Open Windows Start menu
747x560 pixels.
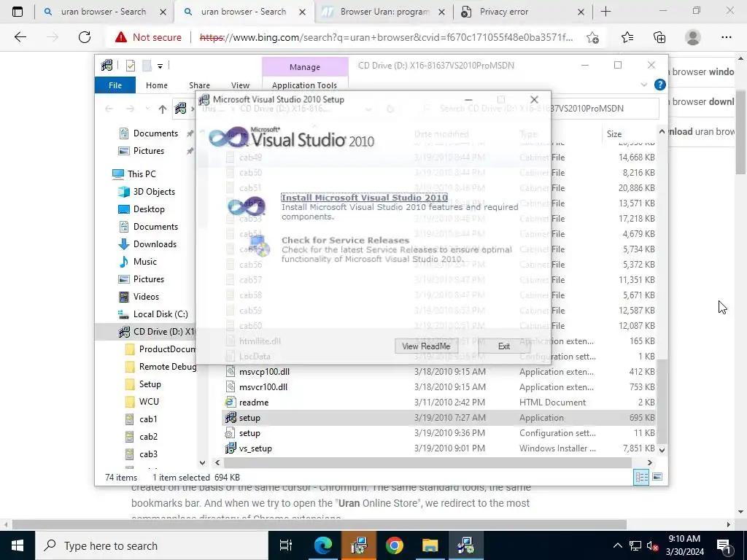(18, 545)
